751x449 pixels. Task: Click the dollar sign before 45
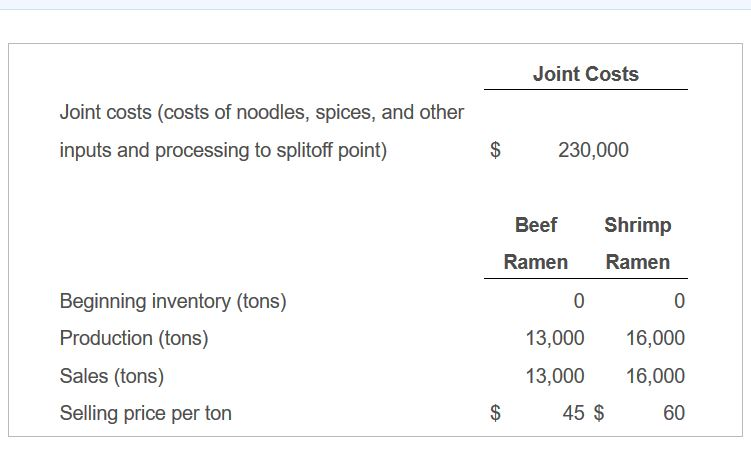click(x=495, y=413)
